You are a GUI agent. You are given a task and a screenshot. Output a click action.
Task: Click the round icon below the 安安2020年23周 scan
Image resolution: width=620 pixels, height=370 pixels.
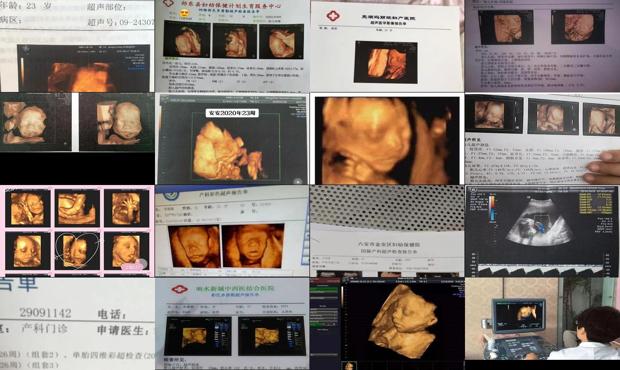298,181
